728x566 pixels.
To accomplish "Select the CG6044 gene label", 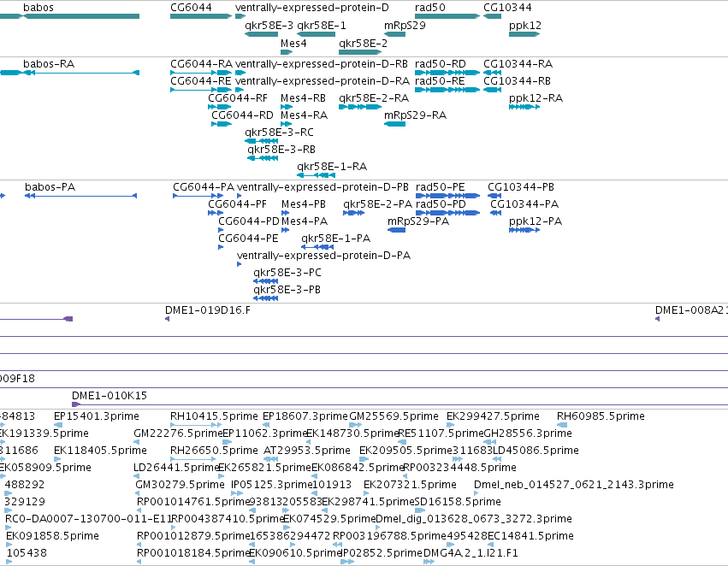I will (x=191, y=8).
